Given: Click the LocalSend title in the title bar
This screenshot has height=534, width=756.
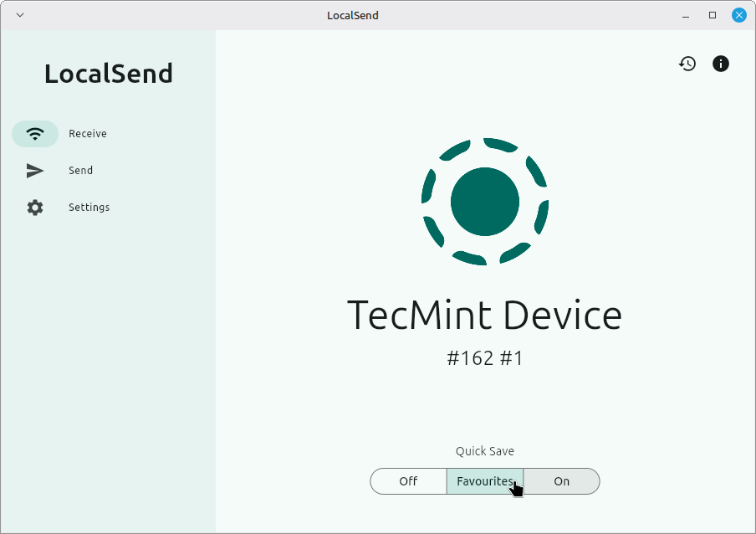Looking at the screenshot, I should (x=353, y=14).
